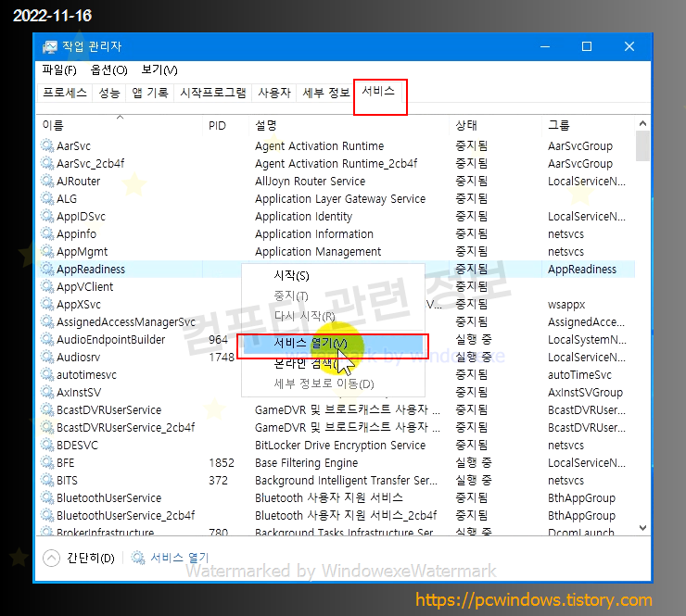Image resolution: width=686 pixels, height=616 pixels.
Task: Switch to the 세부 정보 tab
Action: click(326, 93)
